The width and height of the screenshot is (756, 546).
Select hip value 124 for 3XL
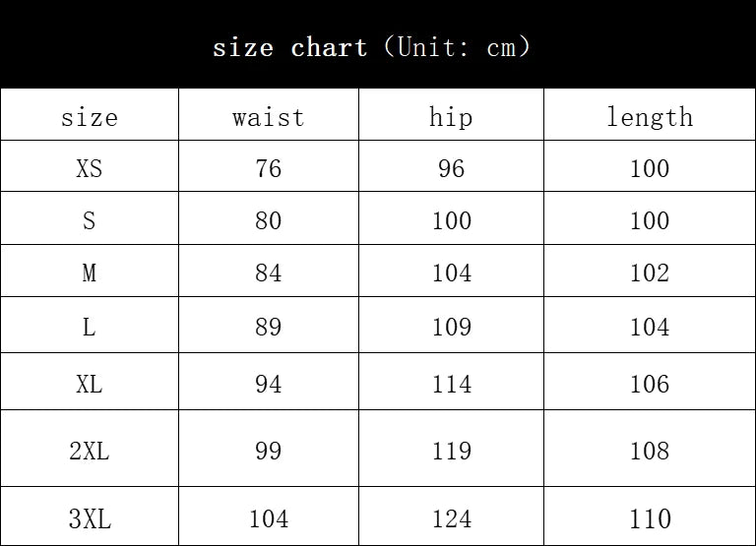[451, 518]
